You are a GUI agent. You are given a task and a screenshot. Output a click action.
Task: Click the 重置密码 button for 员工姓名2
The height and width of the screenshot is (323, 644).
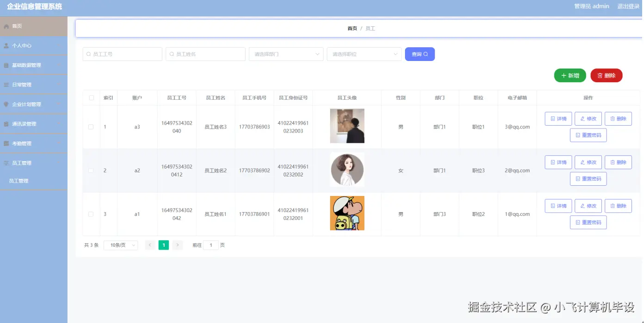coord(588,178)
